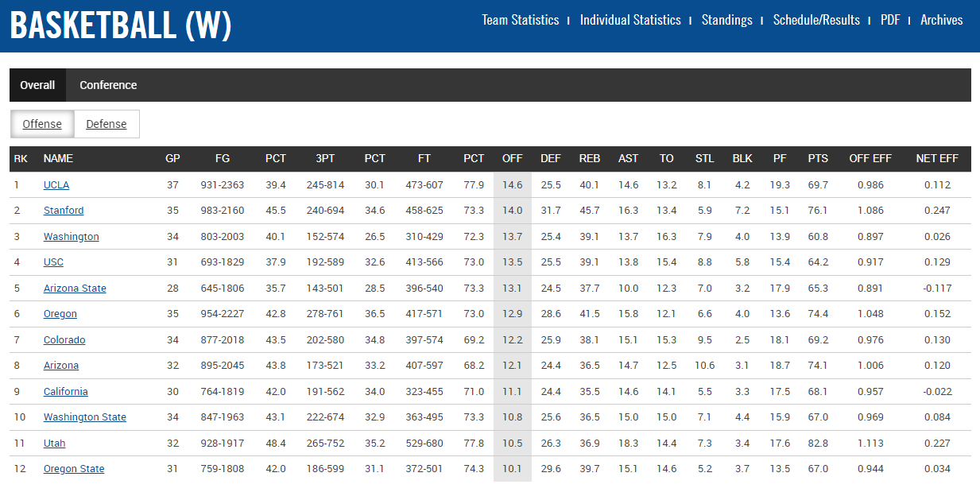The width and height of the screenshot is (980, 496).
Task: Sort table by FT column header
Action: [x=424, y=159]
